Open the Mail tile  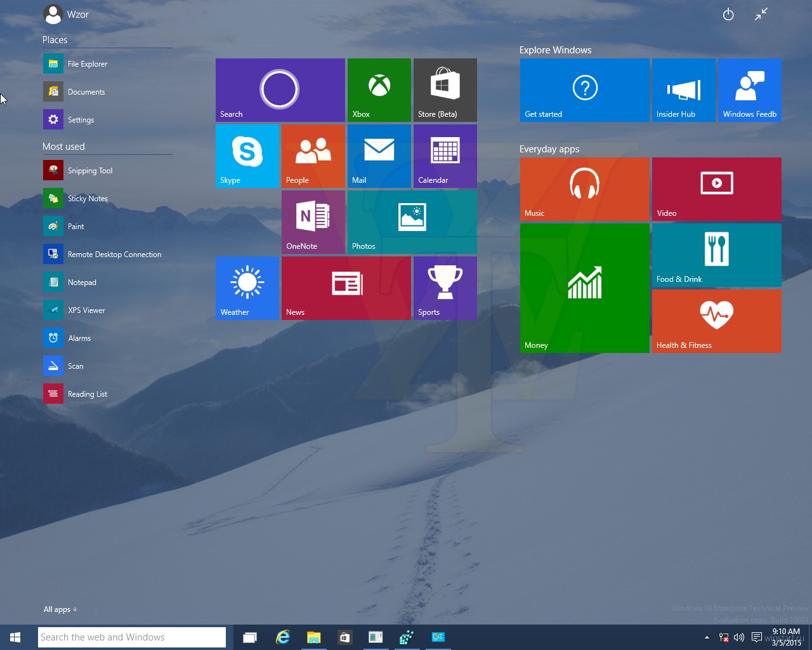click(379, 156)
